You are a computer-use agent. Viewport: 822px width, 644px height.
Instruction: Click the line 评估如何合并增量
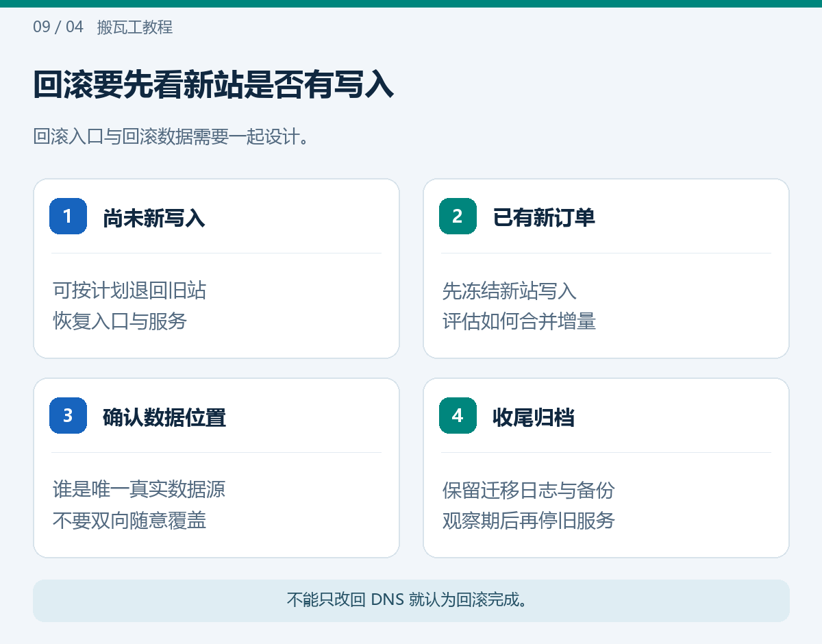tap(519, 321)
